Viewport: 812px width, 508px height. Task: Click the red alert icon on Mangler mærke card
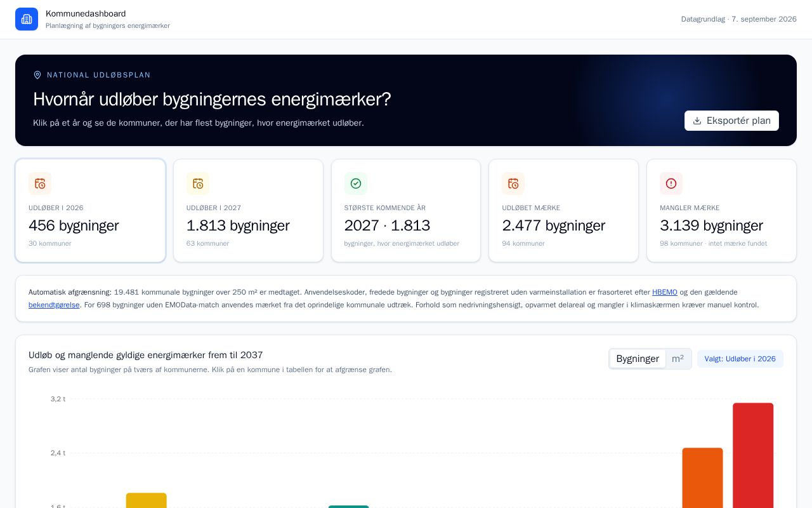pyautogui.click(x=671, y=184)
